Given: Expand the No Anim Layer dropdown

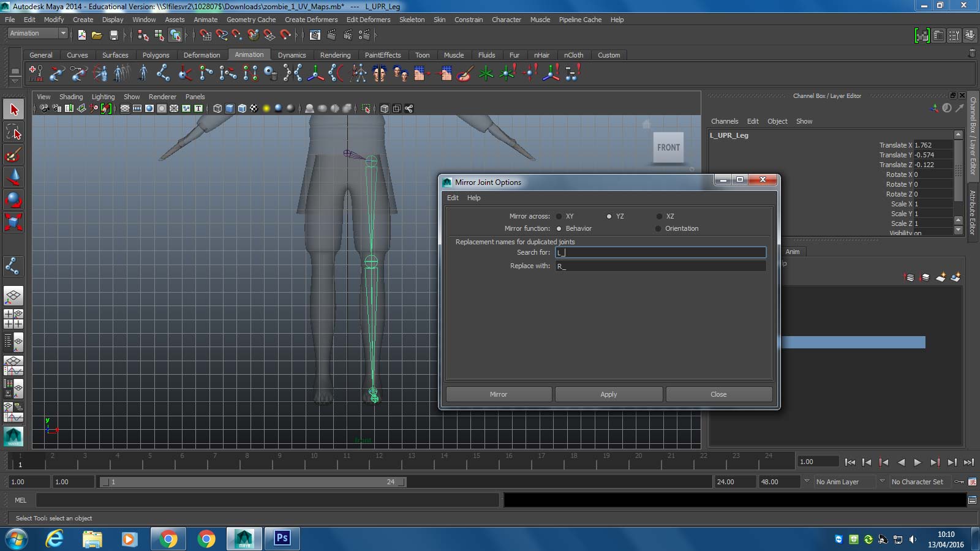Looking at the screenshot, I should pyautogui.click(x=807, y=481).
